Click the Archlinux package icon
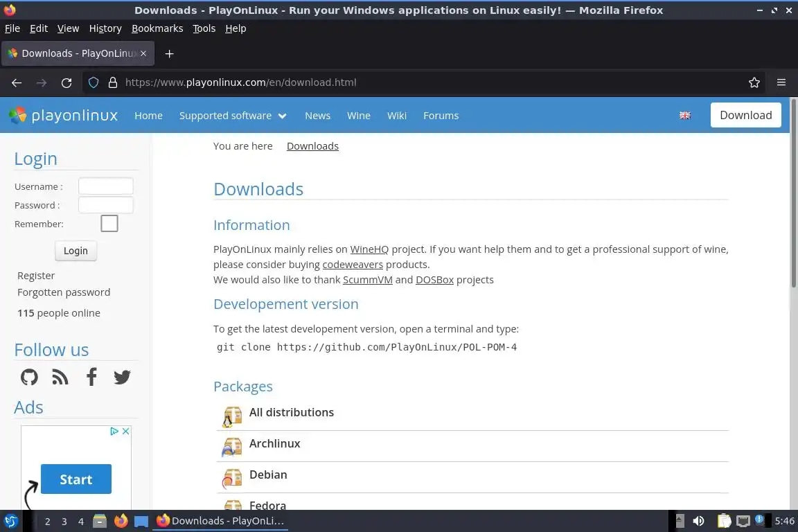Viewport: 798px width, 532px height. (232, 447)
